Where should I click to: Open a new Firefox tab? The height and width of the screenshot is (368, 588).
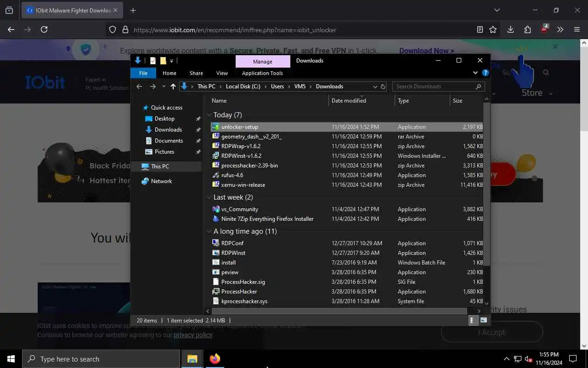[133, 10]
